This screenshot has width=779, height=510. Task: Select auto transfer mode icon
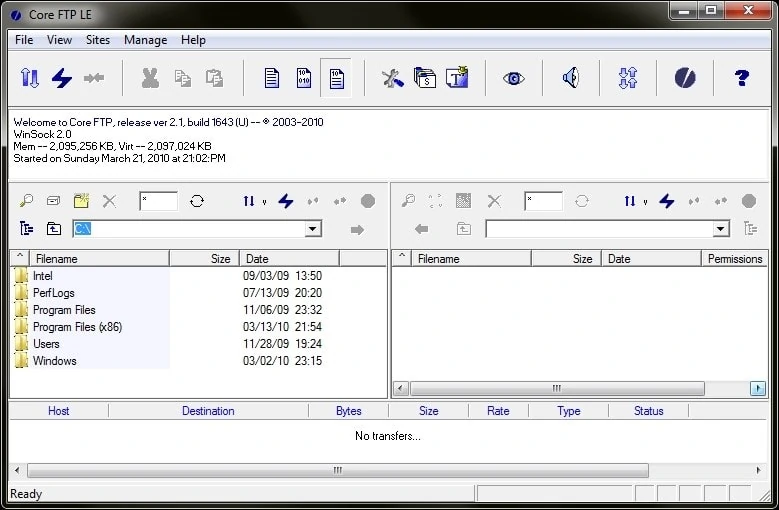pos(336,78)
